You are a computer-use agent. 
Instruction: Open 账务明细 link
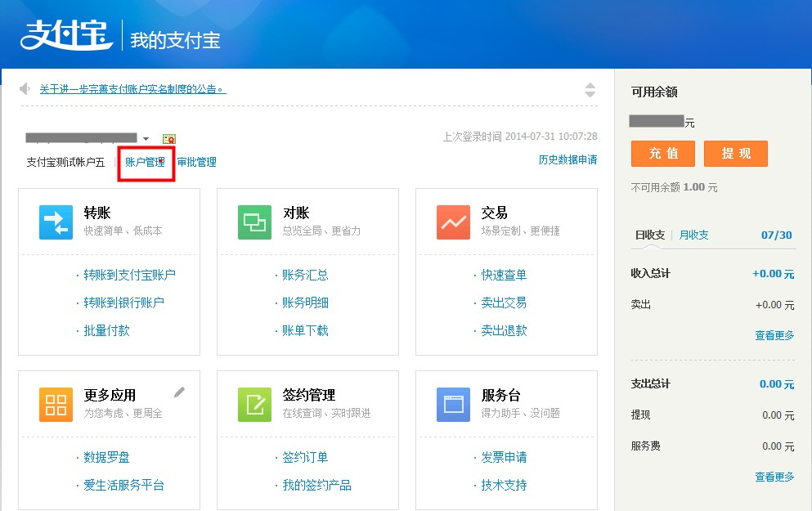[x=305, y=303]
